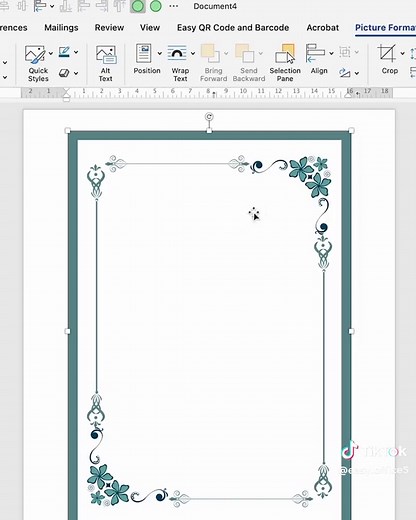Expand the Position dropdown arrow
The image size is (416, 520).
(x=159, y=53)
